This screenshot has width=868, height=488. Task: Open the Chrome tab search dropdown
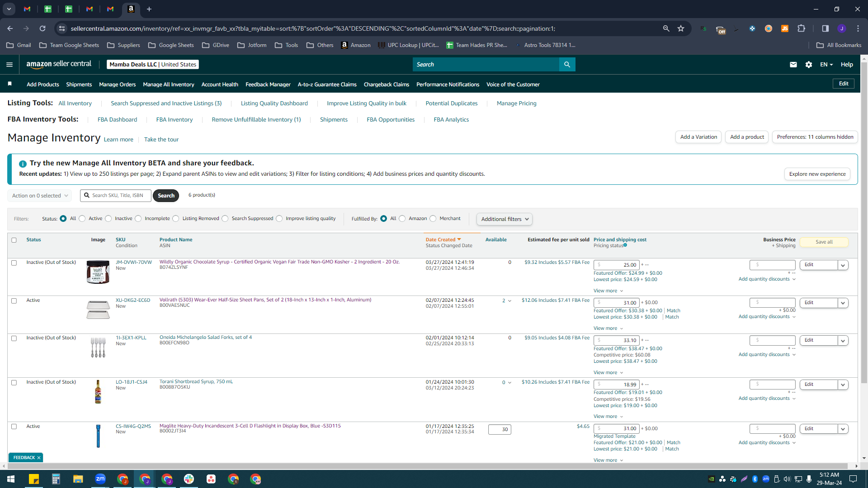pyautogui.click(x=9, y=9)
